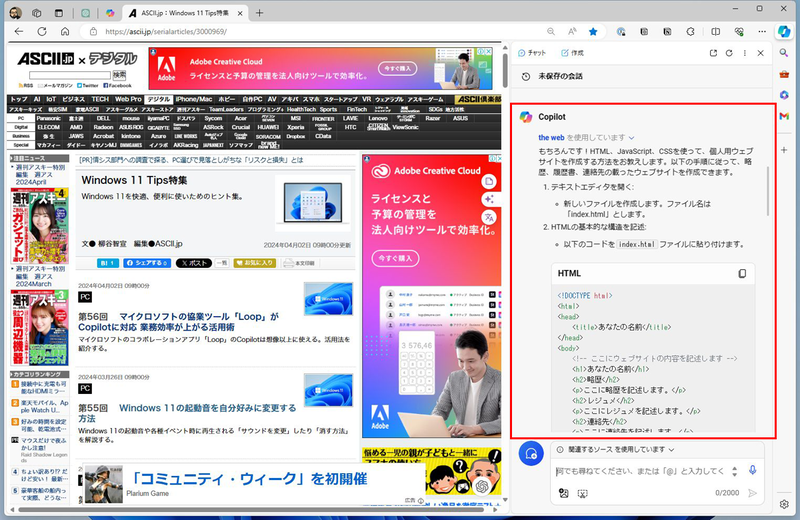Image resolution: width=800 pixels, height=520 pixels.
Task: Favorite this page with star icon
Action: click(593, 31)
